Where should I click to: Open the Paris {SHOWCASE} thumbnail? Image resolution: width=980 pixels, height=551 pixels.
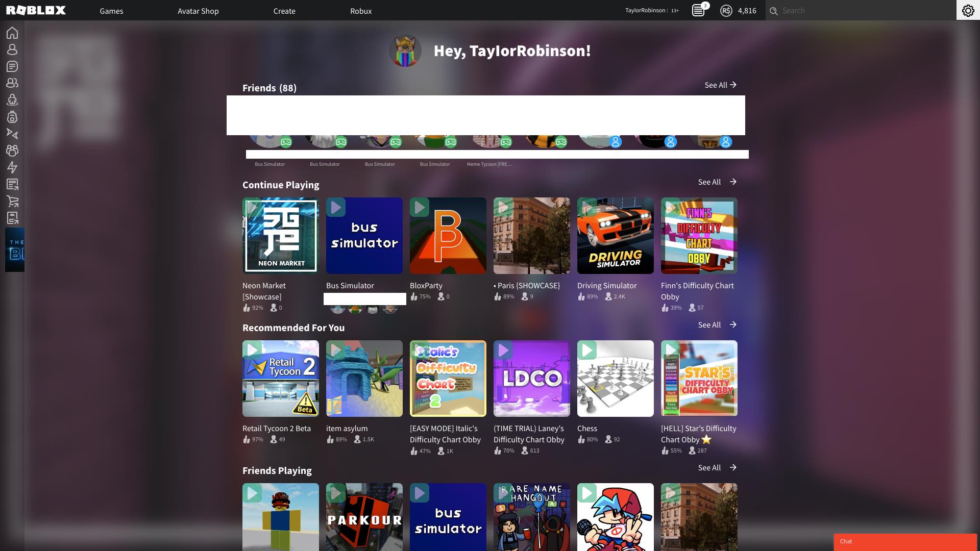point(532,236)
